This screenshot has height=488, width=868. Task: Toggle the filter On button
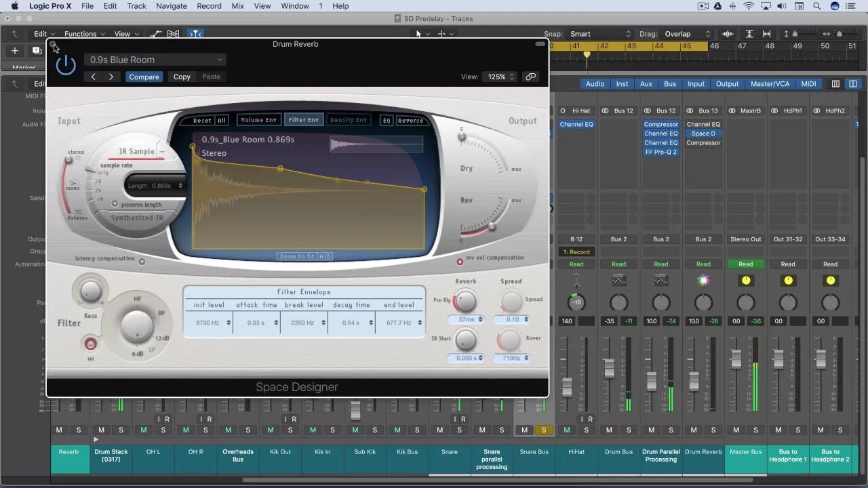click(90, 344)
